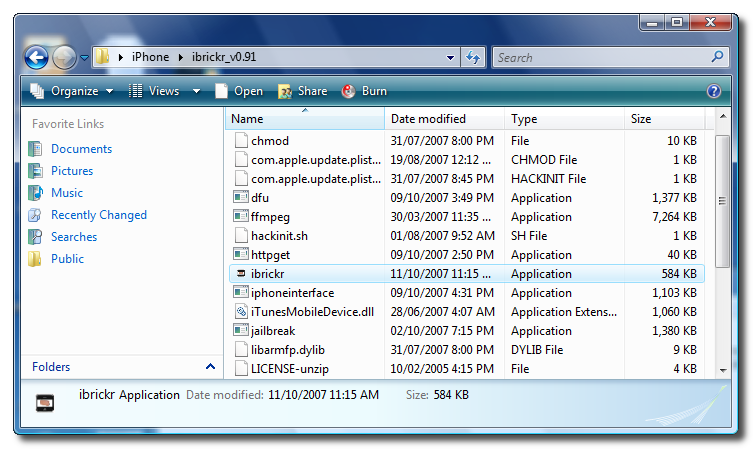Sort files by Size column
Viewport: 753px width, 449px height.
point(641,119)
